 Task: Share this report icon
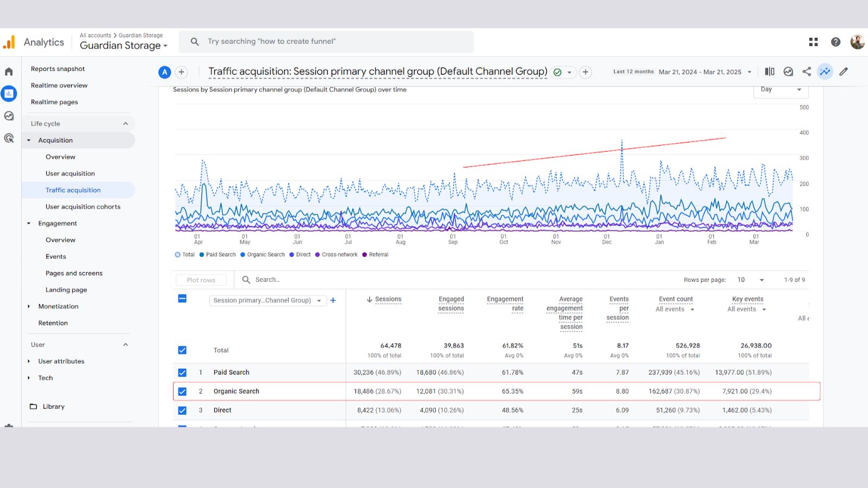click(x=807, y=72)
